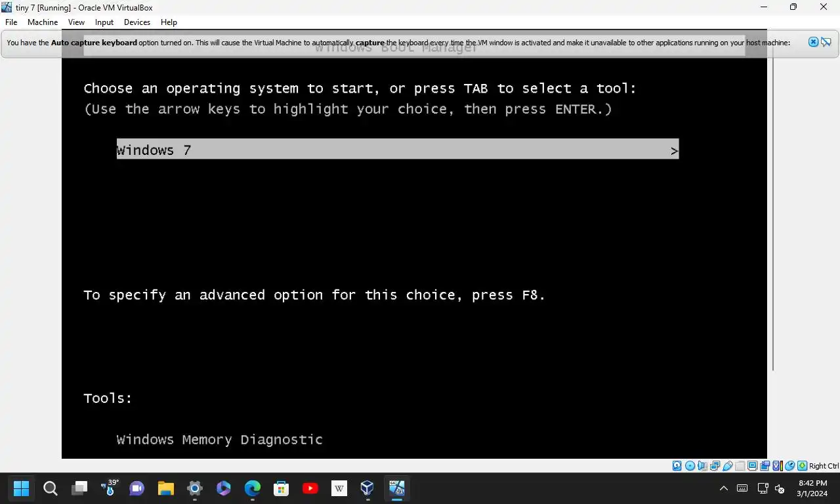Open the touch keyboard tray icon

point(742,488)
